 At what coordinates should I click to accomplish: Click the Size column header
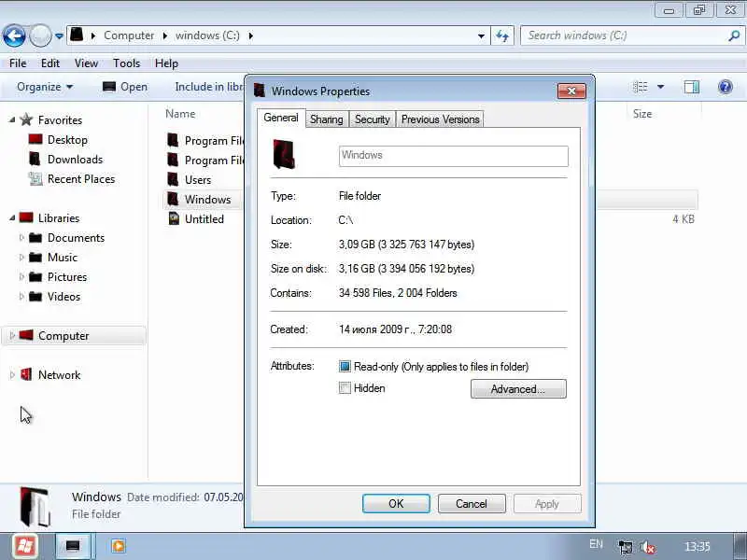642,114
